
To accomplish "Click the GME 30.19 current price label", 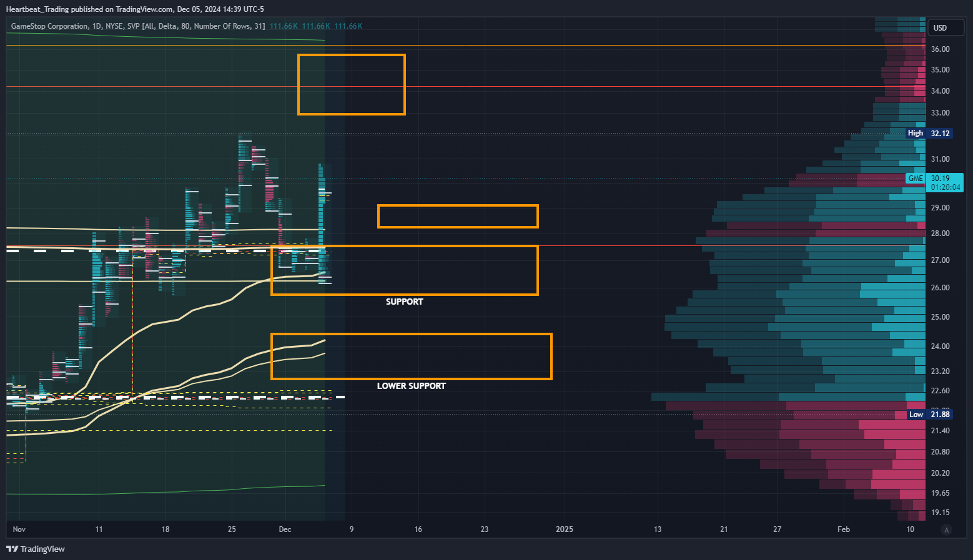I will (934, 182).
